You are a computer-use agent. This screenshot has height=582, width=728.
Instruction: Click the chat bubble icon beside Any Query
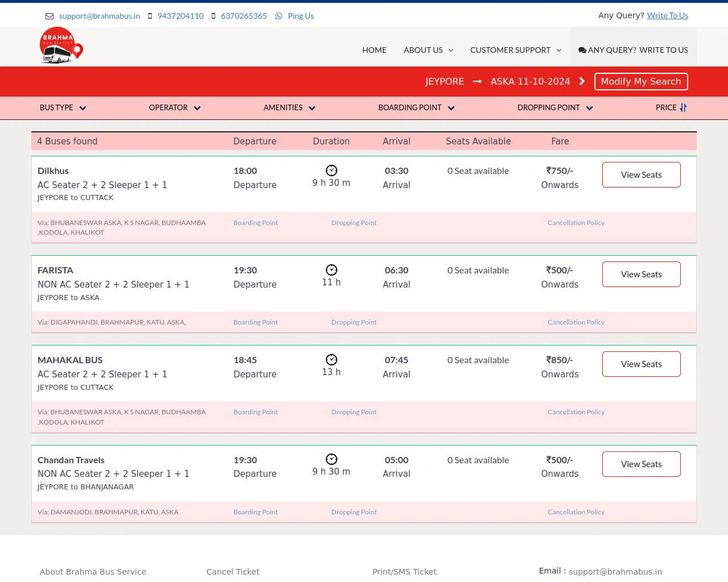[582, 50]
